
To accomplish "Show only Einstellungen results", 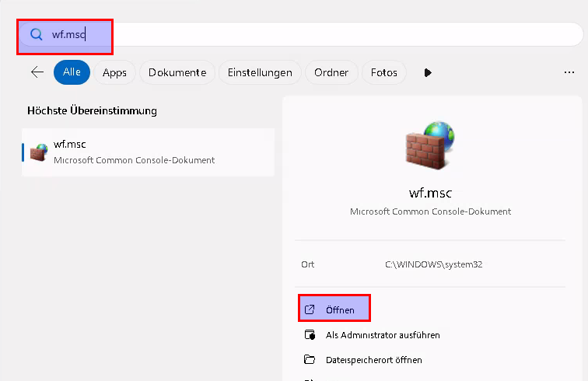I will coord(260,72).
